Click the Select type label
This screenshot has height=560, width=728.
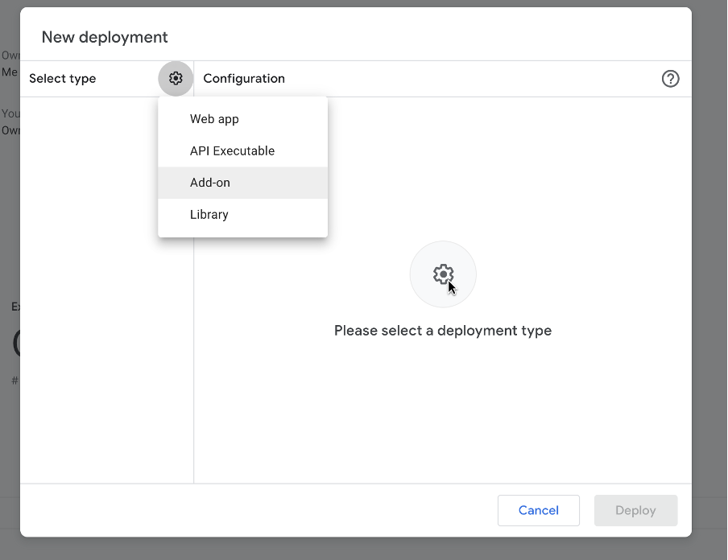click(x=63, y=79)
